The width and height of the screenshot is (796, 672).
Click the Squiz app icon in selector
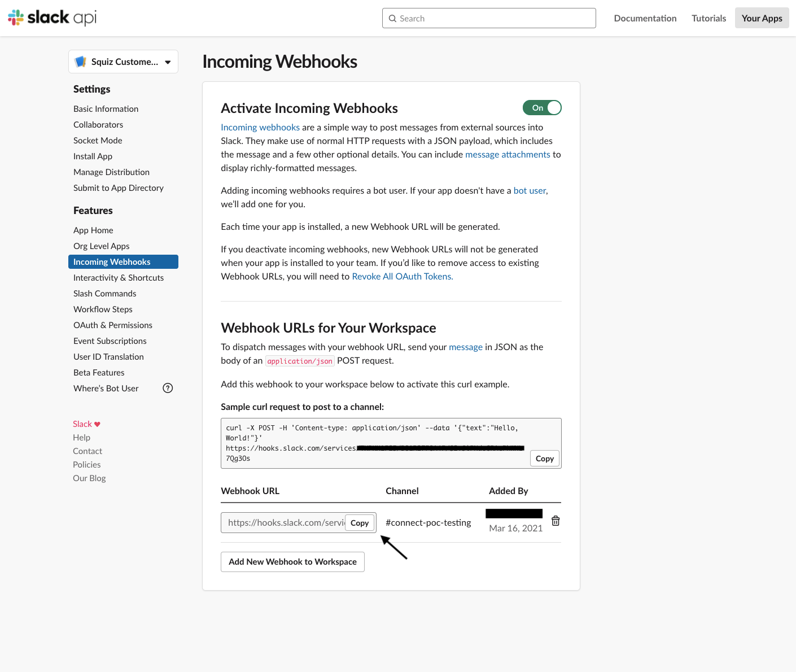pos(81,62)
